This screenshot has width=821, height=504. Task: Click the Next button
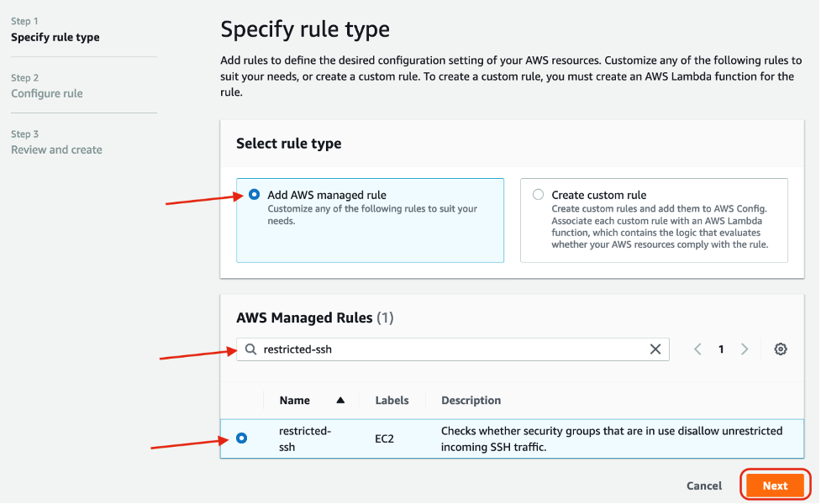tap(774, 485)
